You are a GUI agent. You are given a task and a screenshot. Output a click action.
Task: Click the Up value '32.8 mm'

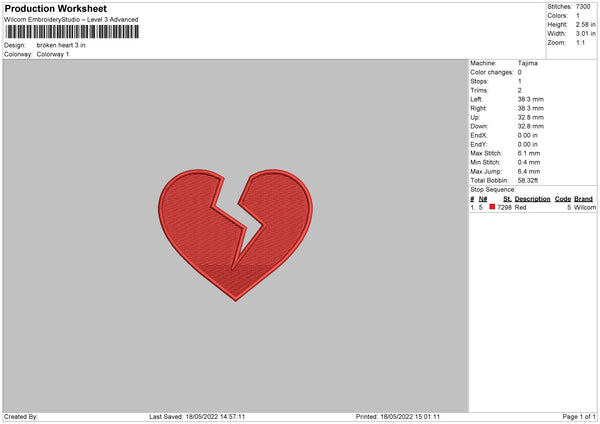click(531, 117)
